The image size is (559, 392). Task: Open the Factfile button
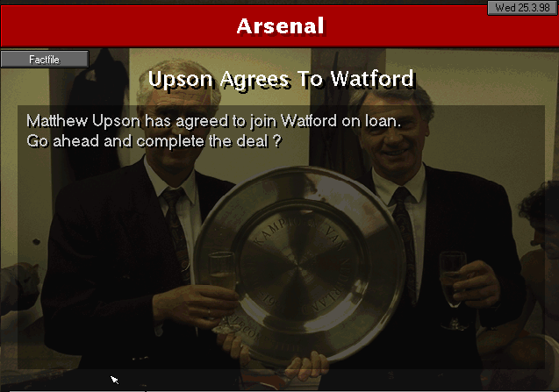coord(45,59)
